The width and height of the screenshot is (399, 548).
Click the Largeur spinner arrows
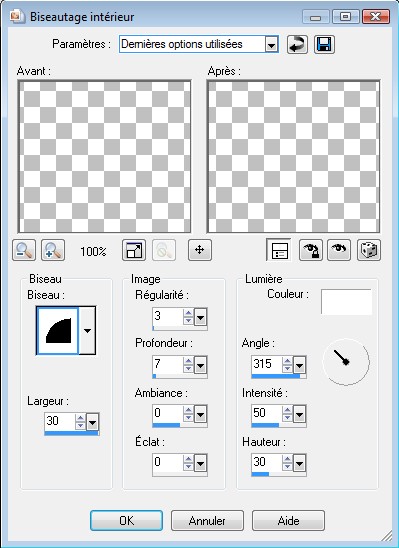coord(80,422)
